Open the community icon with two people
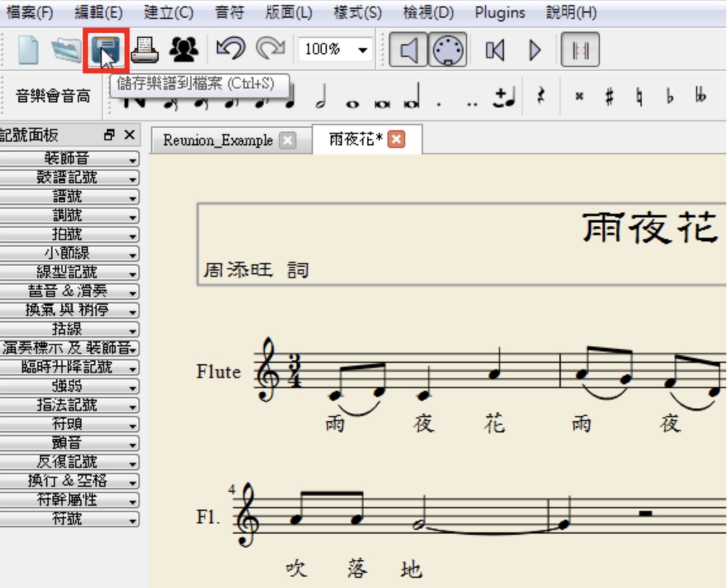 tap(183, 49)
